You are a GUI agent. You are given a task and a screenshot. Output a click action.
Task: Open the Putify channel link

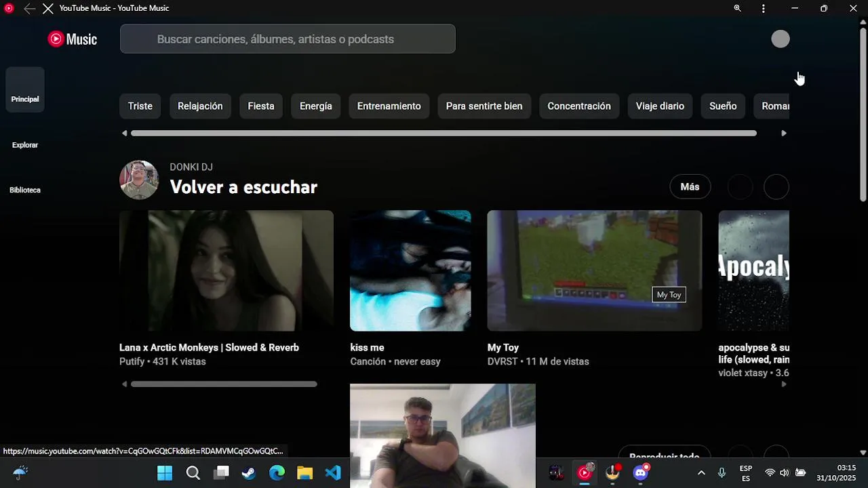pyautogui.click(x=132, y=362)
